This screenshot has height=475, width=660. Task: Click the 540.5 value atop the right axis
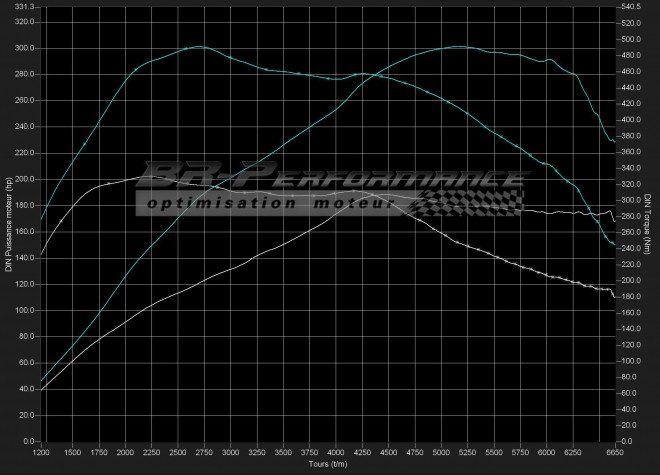coord(632,7)
